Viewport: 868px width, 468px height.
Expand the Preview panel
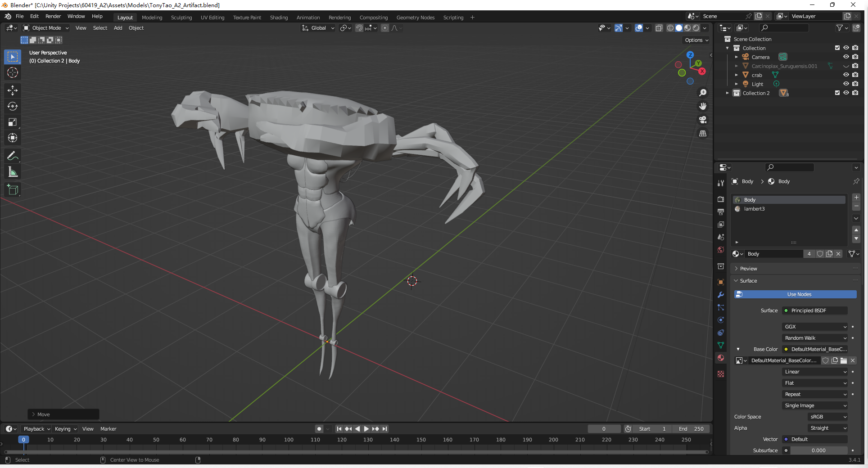click(748, 269)
